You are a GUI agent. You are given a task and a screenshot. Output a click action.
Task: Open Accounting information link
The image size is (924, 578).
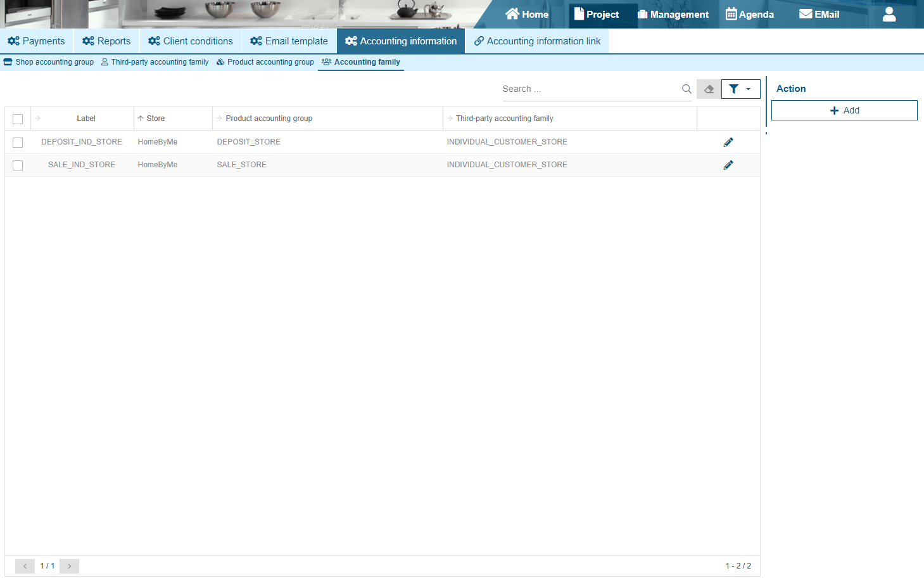(537, 41)
